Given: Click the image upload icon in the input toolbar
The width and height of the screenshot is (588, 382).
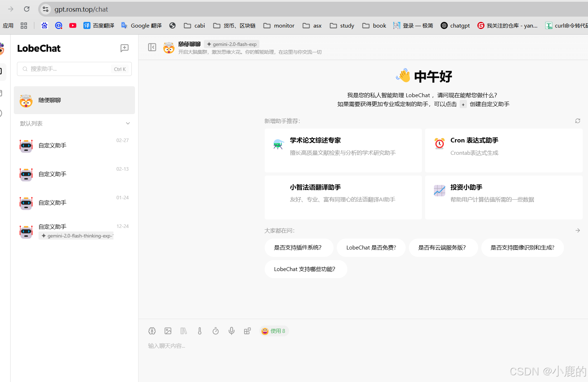Looking at the screenshot, I should [168, 331].
